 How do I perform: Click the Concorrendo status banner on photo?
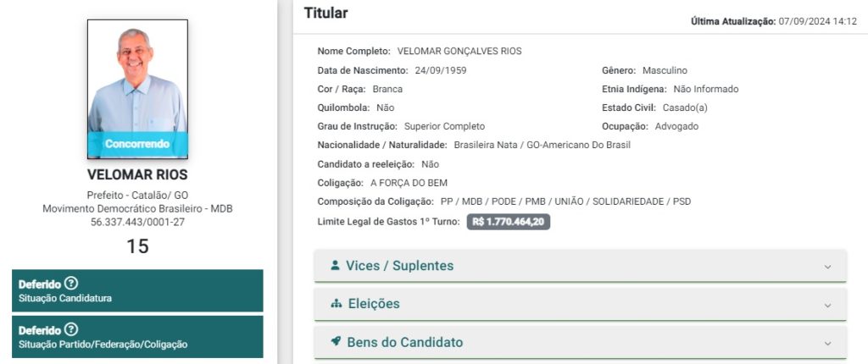[137, 144]
